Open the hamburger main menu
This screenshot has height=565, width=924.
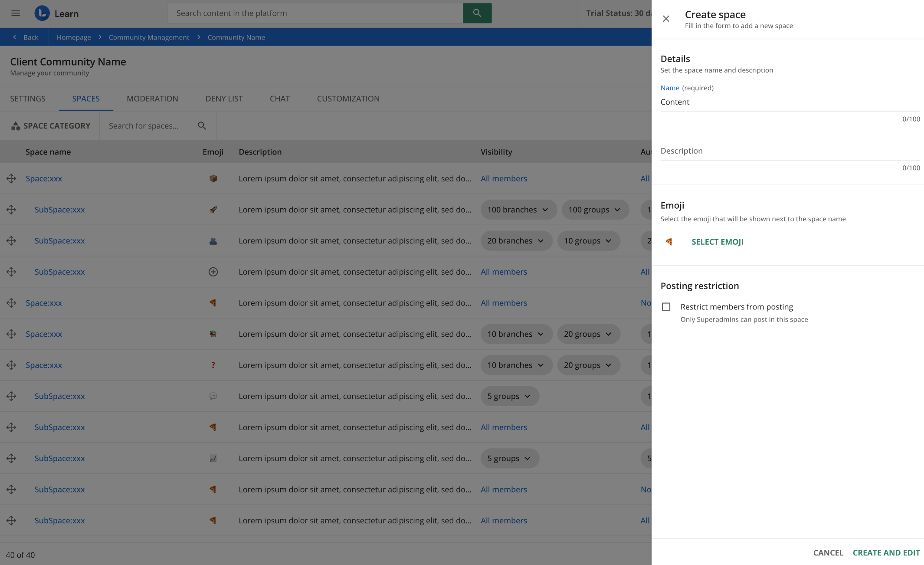(x=16, y=13)
